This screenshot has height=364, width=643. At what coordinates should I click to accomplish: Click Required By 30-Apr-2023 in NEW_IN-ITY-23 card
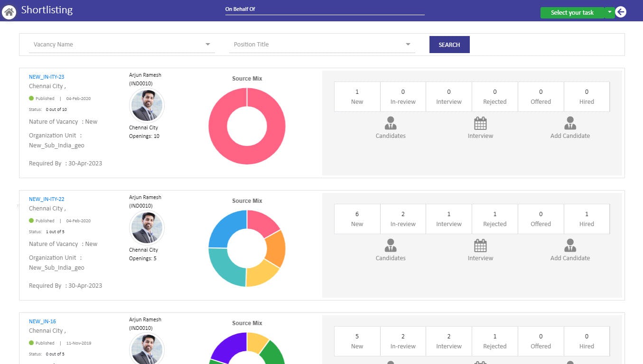click(x=65, y=164)
